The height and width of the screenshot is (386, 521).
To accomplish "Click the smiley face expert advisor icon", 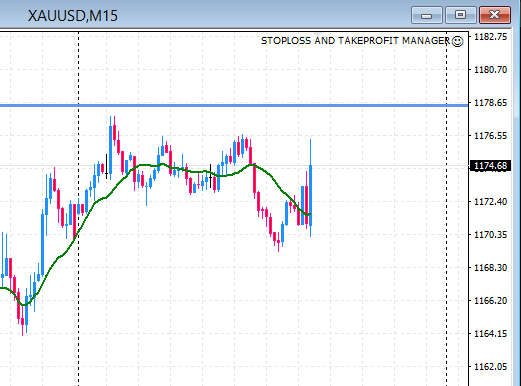I will click(457, 41).
